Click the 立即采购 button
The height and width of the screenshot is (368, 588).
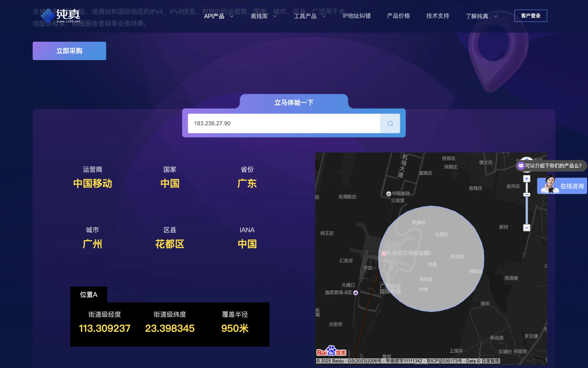[69, 51]
